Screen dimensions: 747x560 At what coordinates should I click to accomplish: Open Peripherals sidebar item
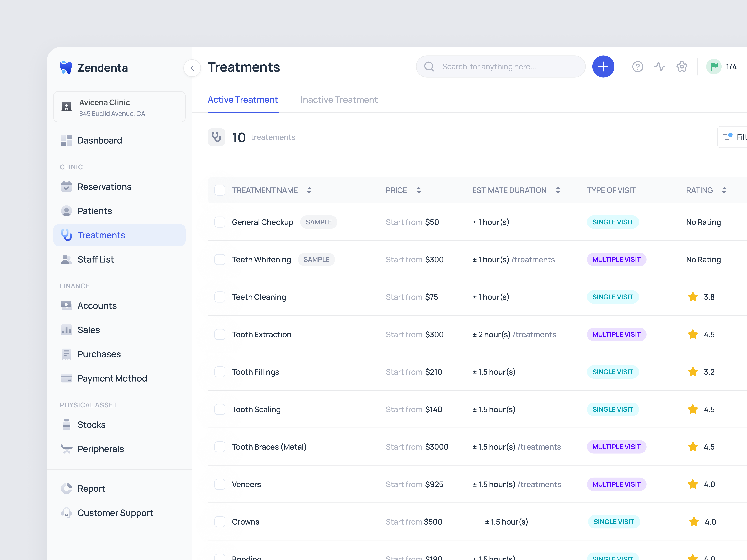100,449
